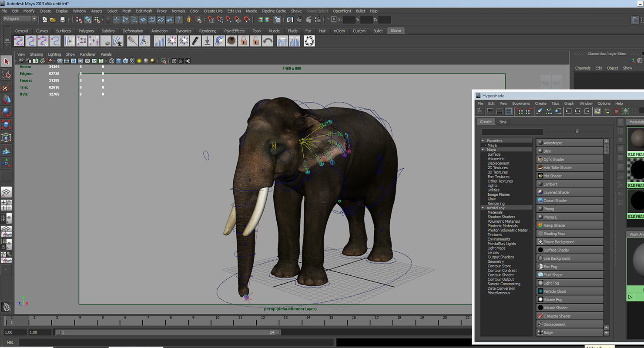Screen dimensions: 644x348
Task: Click the open padlock Shave shelf icon
Action: (x=256, y=41)
